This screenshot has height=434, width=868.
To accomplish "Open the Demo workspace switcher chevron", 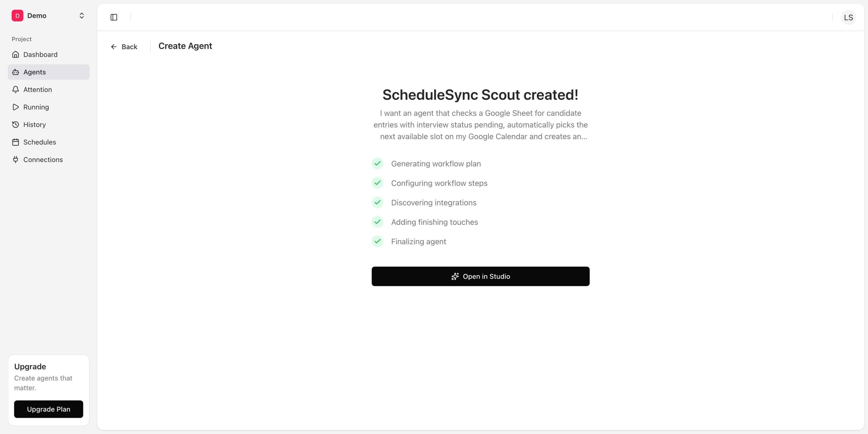I will coord(82,16).
